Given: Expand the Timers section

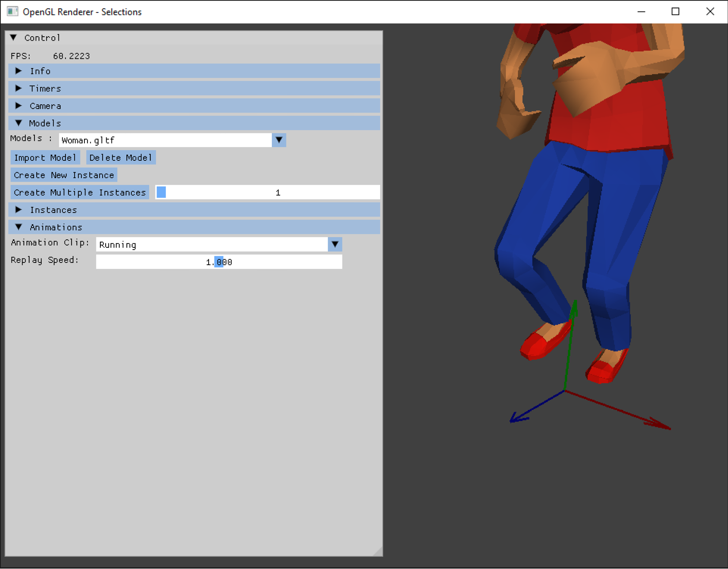Looking at the screenshot, I should click(x=46, y=88).
